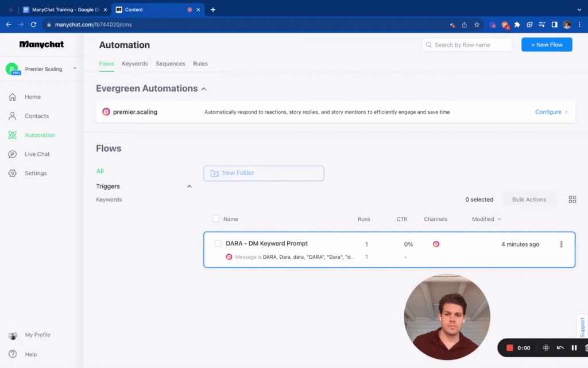Viewport: 588px width, 368px height.
Task: Click the Instagram icon beside premier.scaling
Action: (x=106, y=112)
